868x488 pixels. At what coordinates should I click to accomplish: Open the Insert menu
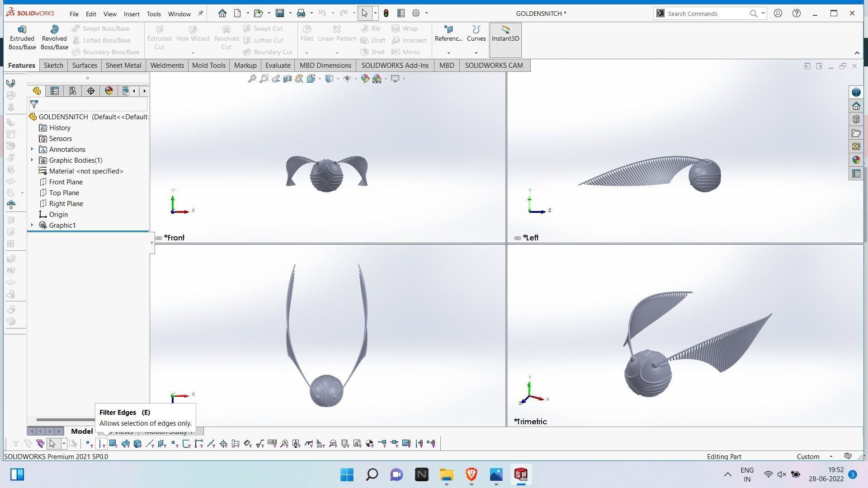[x=132, y=14]
